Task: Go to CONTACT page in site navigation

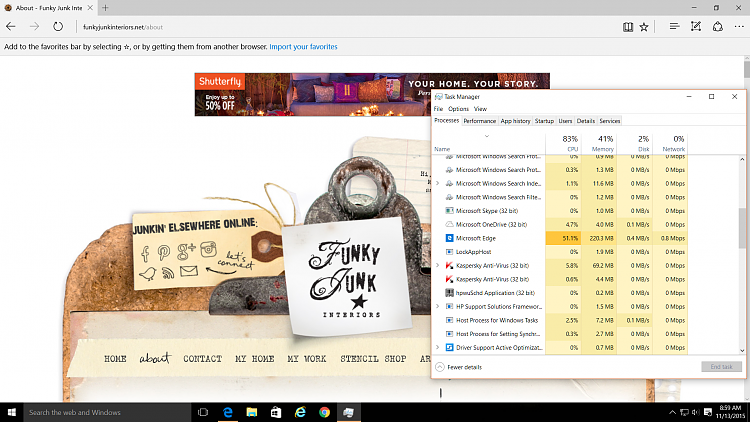Action: click(x=202, y=358)
